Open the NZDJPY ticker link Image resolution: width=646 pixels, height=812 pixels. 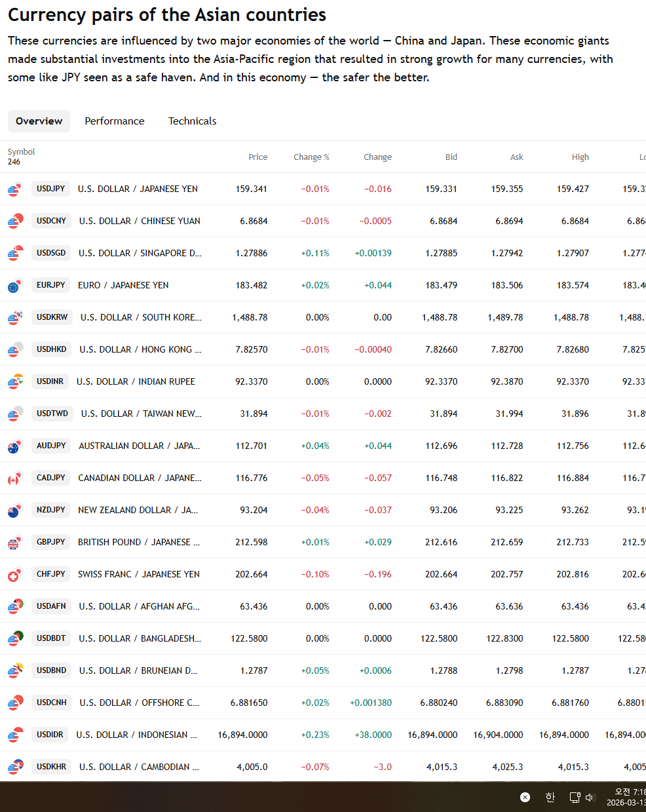(51, 510)
